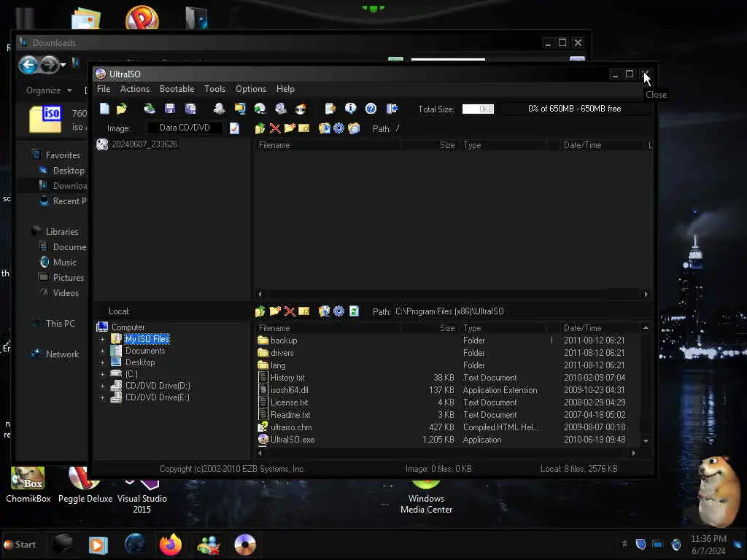Select the lang folder
This screenshot has width=747, height=560.
tap(278, 365)
